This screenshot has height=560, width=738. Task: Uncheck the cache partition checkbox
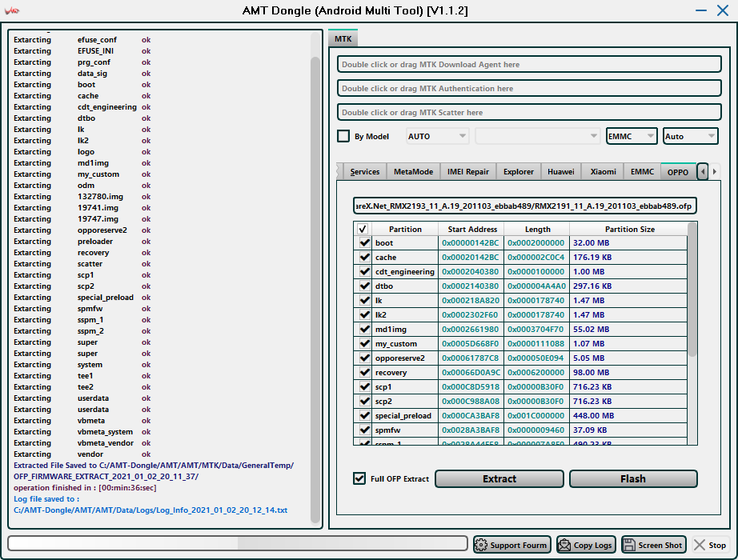coord(364,258)
